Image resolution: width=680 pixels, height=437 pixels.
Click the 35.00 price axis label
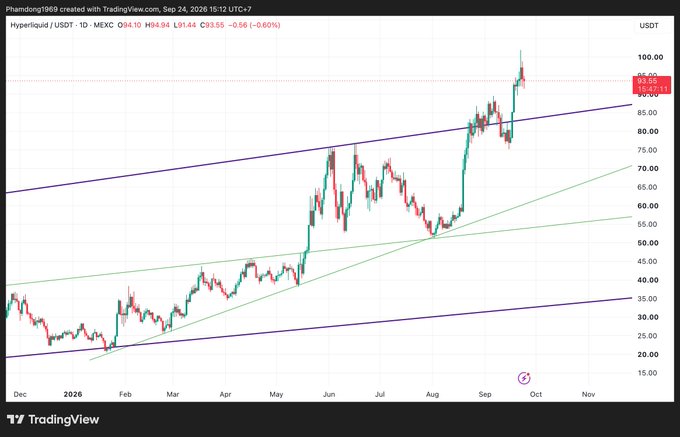(x=648, y=299)
